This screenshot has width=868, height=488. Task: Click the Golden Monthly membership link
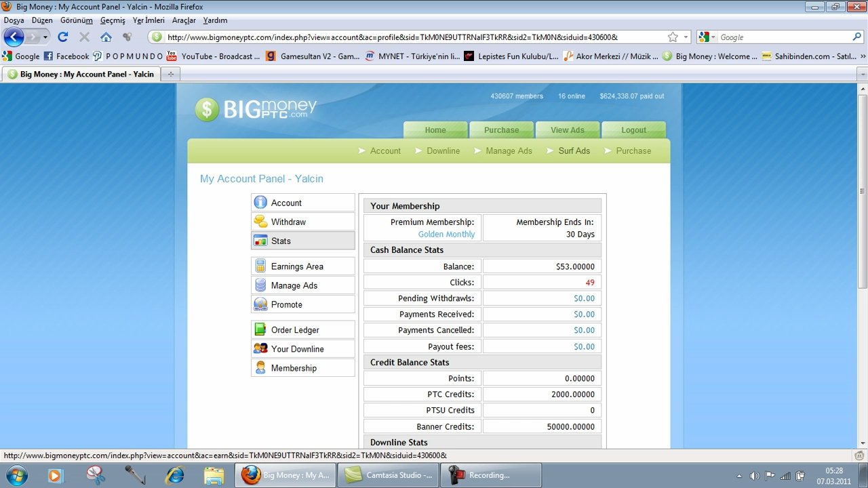(446, 235)
